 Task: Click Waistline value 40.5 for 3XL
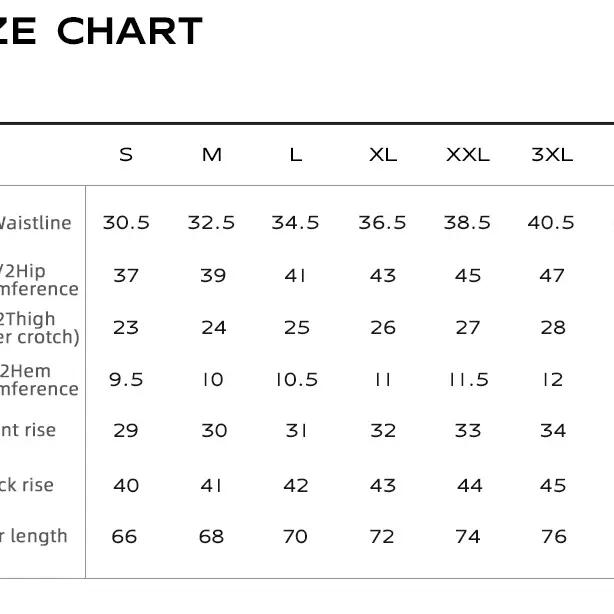point(551,222)
